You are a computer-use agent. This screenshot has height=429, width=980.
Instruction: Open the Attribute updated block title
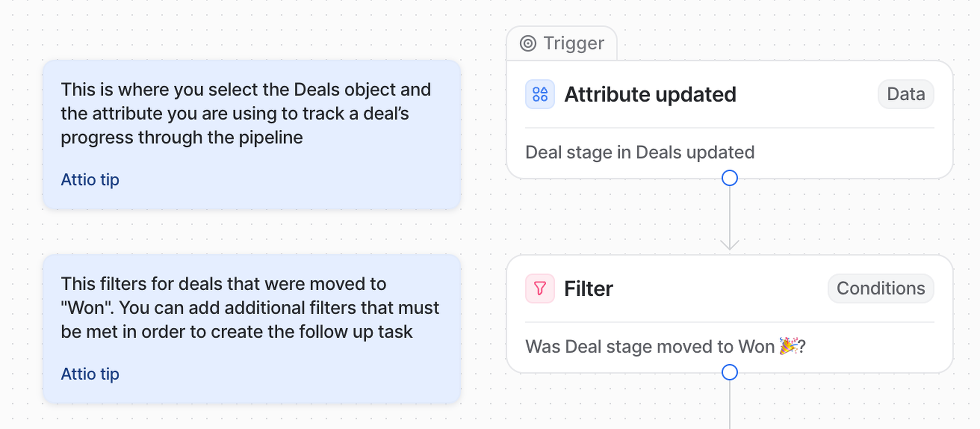click(x=650, y=94)
